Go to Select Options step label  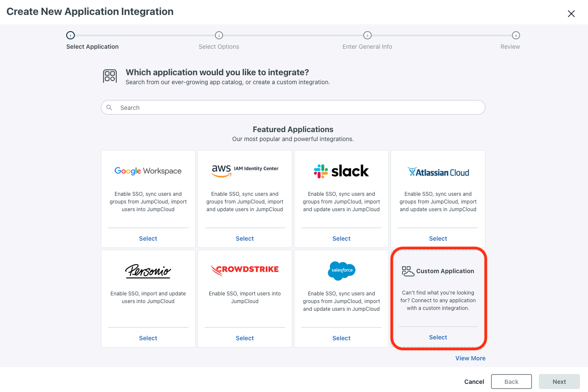tap(219, 47)
